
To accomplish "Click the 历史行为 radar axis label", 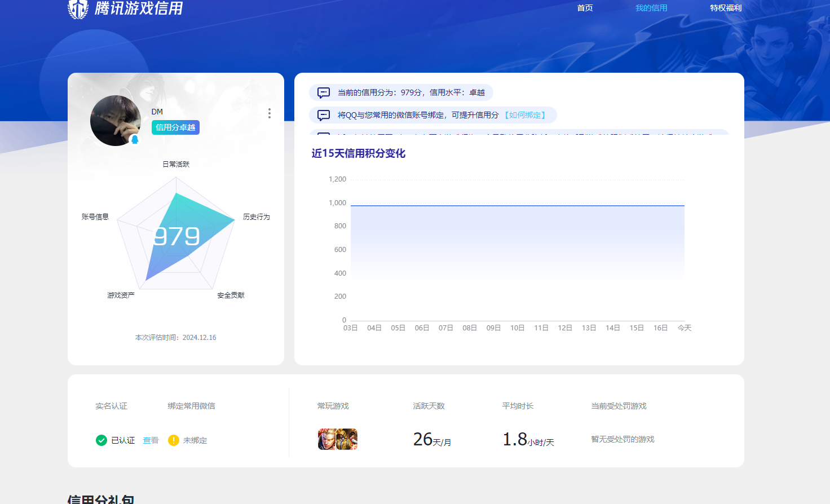I will tap(257, 216).
